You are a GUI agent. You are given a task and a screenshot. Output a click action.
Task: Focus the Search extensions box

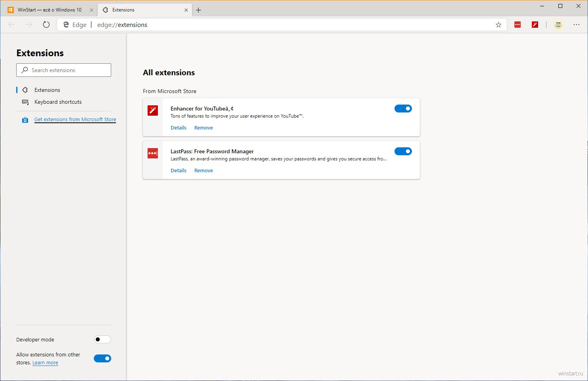tap(64, 70)
